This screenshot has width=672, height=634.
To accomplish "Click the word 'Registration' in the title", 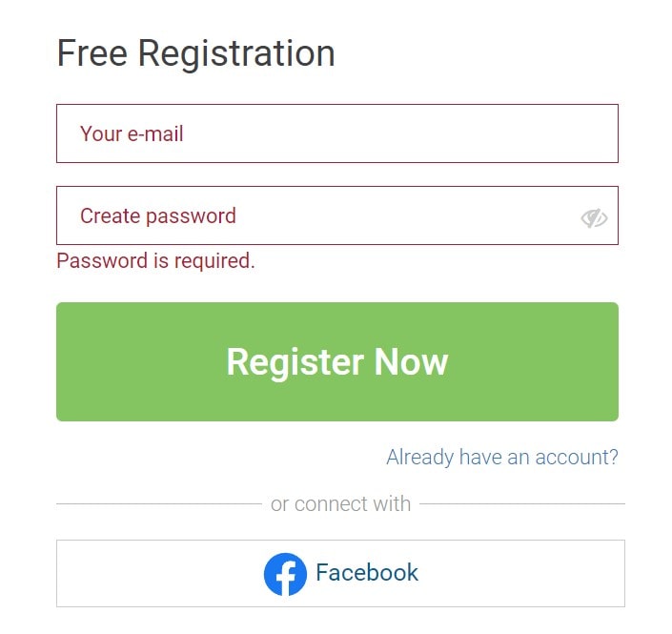I will 236,54.
